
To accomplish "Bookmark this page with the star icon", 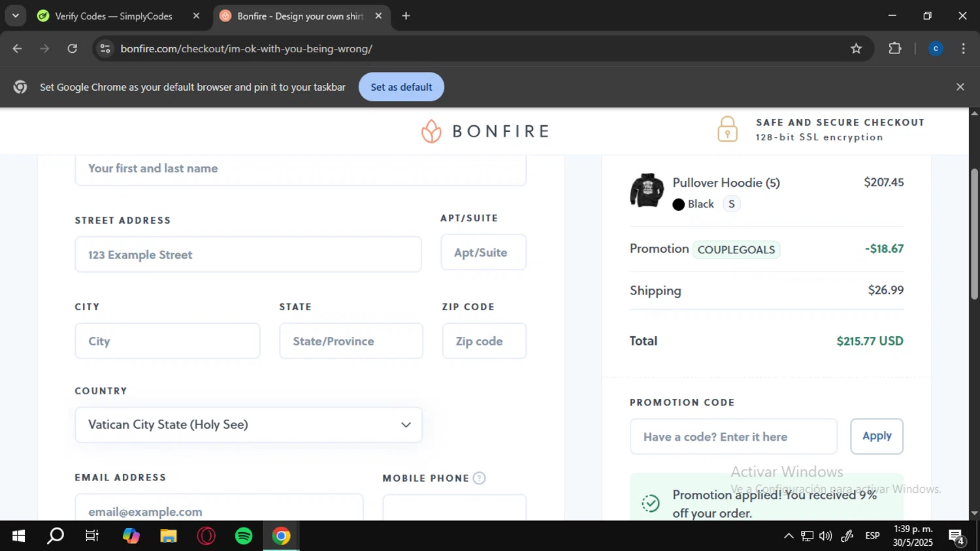I will (x=856, y=48).
